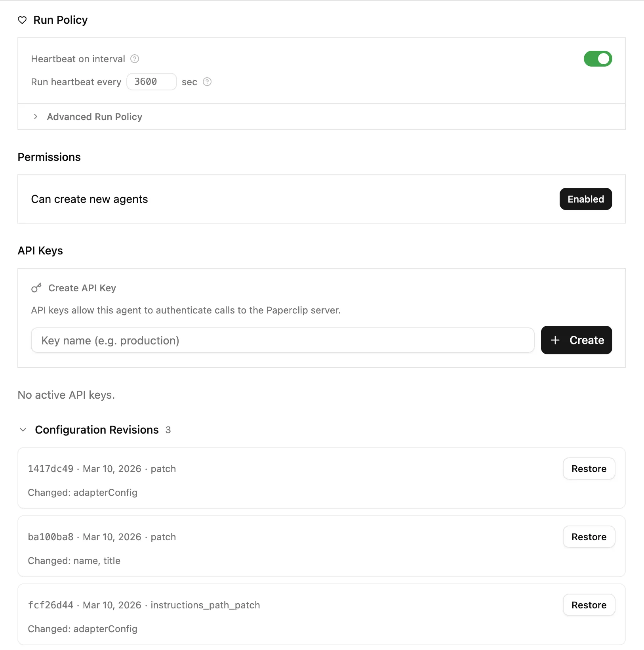Collapse Configuration Revisions chevron
Image resolution: width=644 pixels, height=650 pixels.
point(23,430)
